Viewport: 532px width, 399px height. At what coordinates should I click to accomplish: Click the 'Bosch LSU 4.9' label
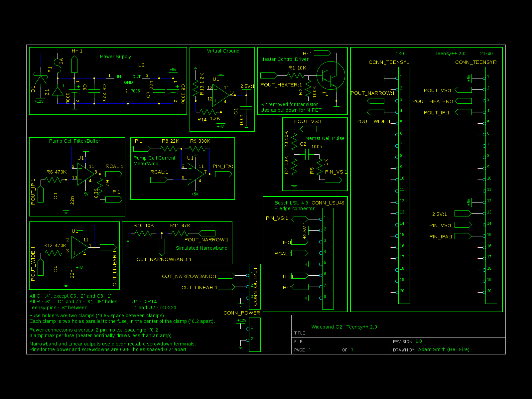(x=291, y=203)
